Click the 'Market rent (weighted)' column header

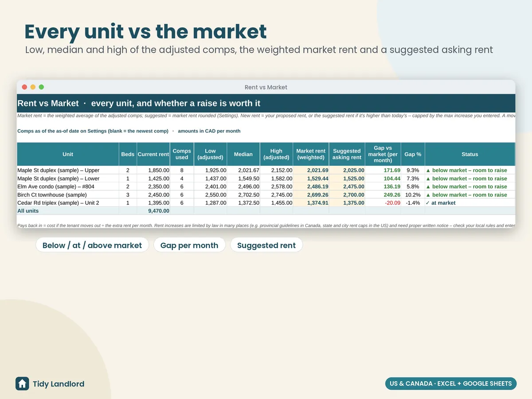coord(311,154)
